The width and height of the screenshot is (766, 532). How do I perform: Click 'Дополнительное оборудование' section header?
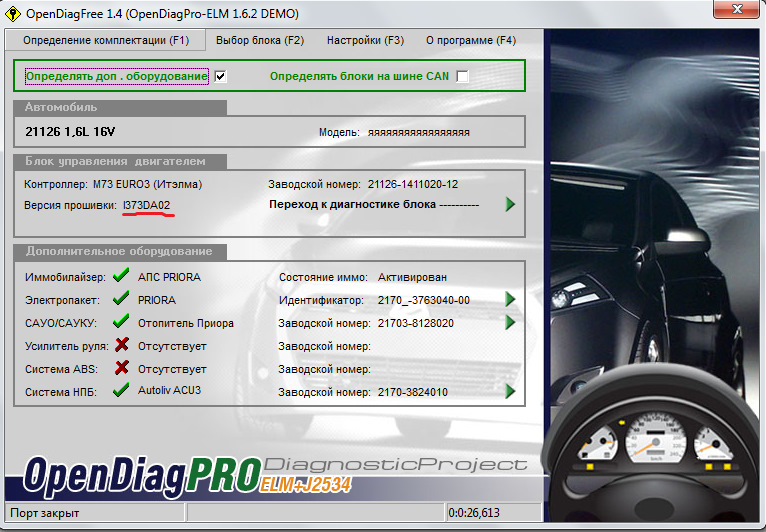tap(119, 251)
